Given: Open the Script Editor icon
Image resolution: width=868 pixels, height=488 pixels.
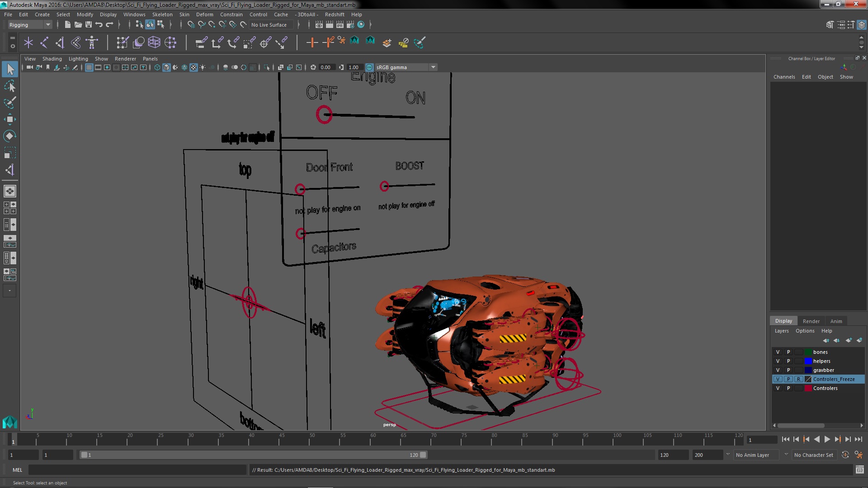Looking at the screenshot, I should point(859,470).
